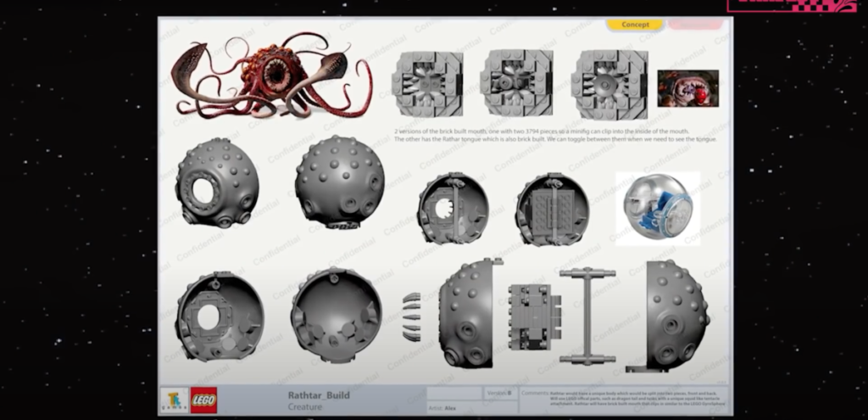Click the empty field above Artist: Alex
868x420 pixels.
pos(454,394)
